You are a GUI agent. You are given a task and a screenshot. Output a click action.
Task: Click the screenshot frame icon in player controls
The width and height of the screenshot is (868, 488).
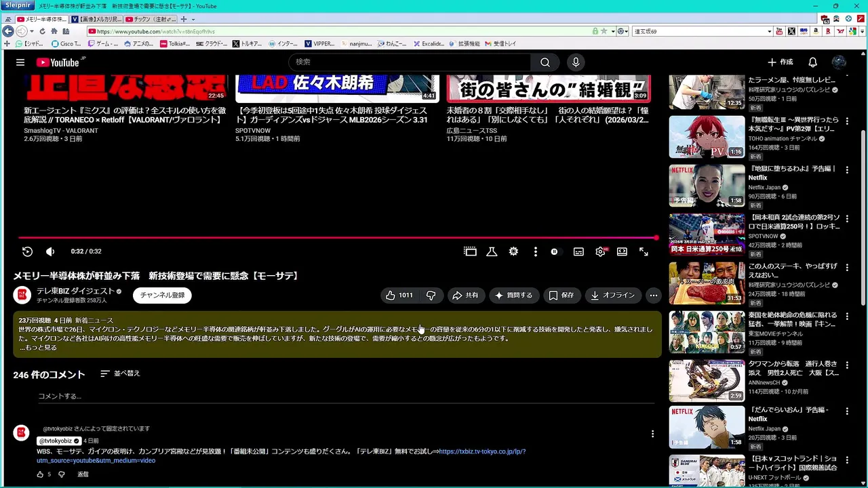[x=470, y=251]
